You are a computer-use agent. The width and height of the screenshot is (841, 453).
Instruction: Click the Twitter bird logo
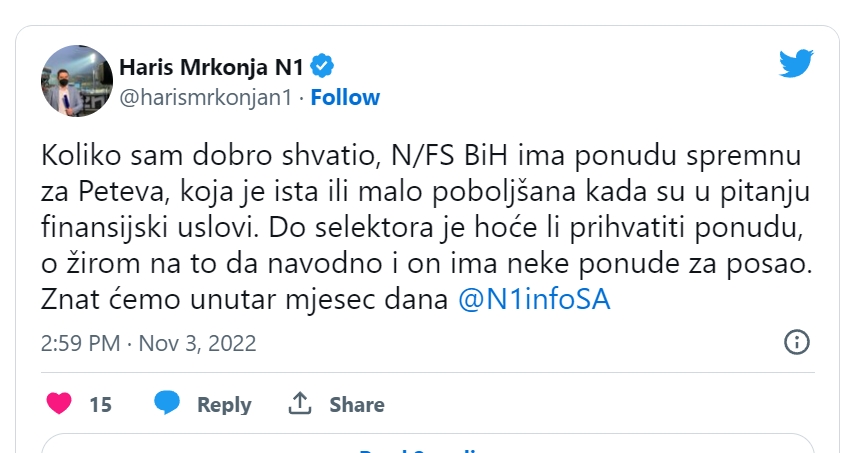click(797, 65)
